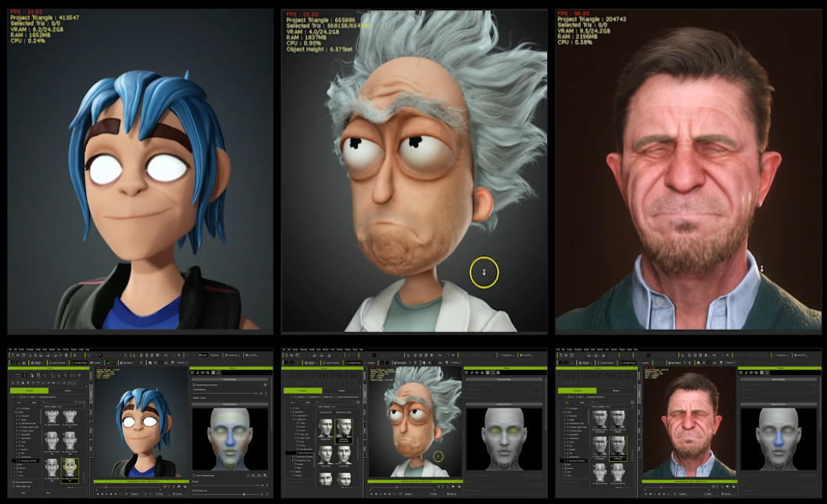Open Edit menu in bearded man window
Image resolution: width=827 pixels, height=504 pixels.
tap(564, 349)
